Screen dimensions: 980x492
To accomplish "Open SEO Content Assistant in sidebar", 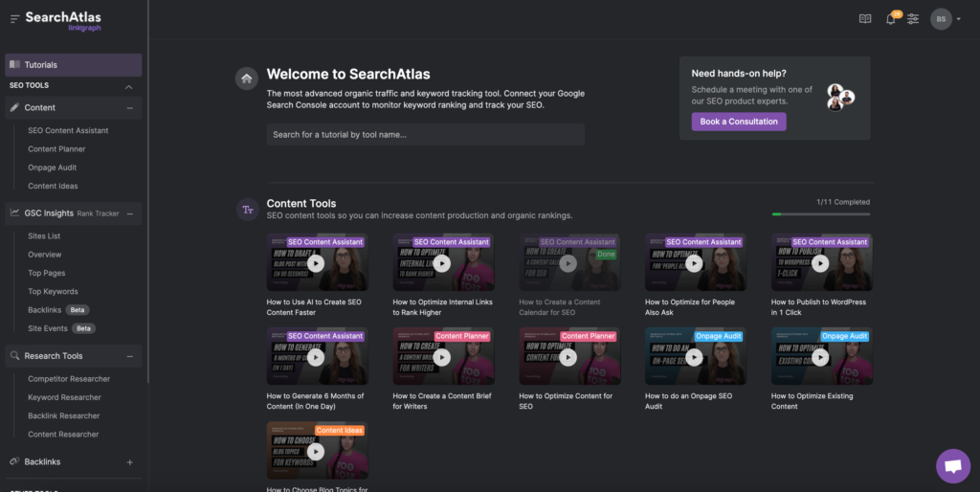I will [68, 131].
